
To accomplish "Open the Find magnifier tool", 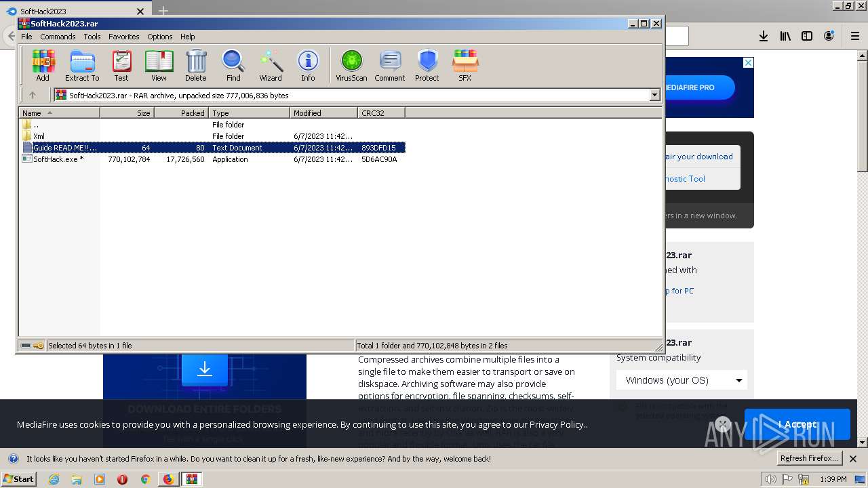I will coord(233,66).
